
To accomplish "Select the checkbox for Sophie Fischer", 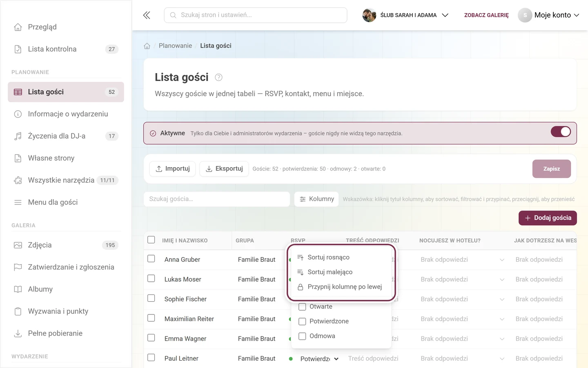I will coord(151,298).
